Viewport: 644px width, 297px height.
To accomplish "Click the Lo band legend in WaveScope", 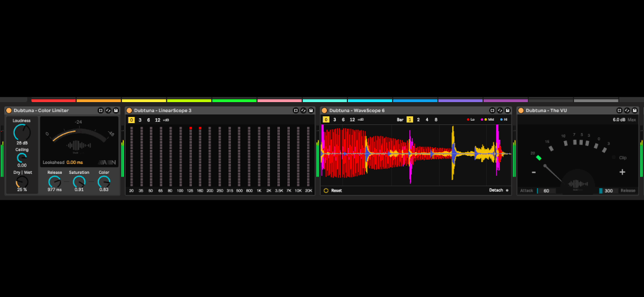I will pyautogui.click(x=471, y=120).
